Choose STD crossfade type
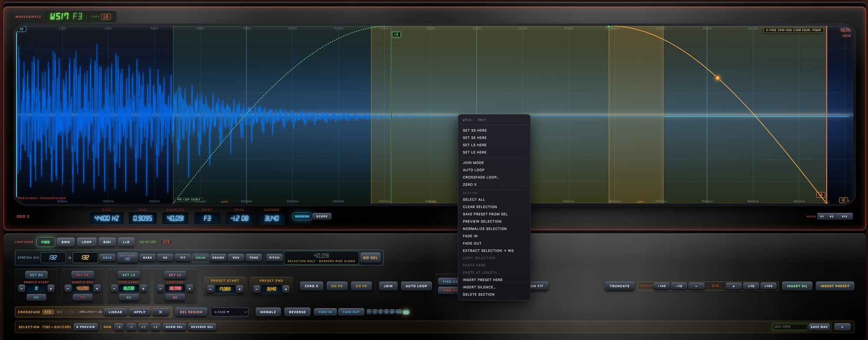This screenshot has height=340, width=868. pyautogui.click(x=48, y=312)
